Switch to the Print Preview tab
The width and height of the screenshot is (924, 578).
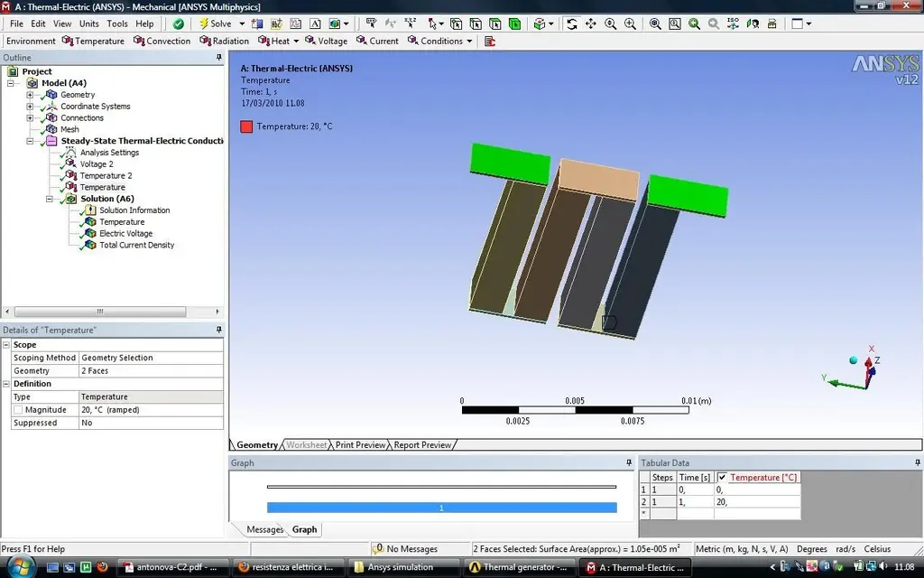pyautogui.click(x=360, y=444)
